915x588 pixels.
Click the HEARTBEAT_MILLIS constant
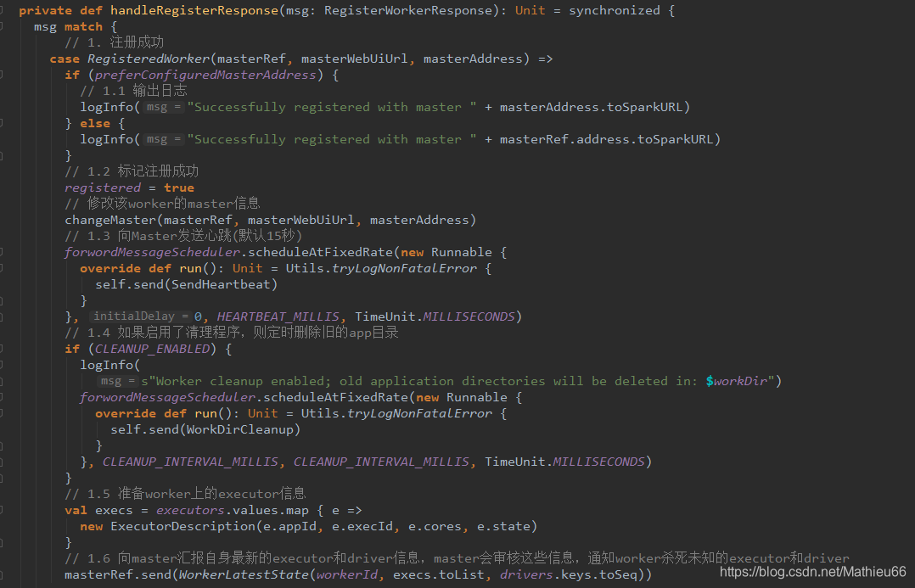click(x=278, y=316)
